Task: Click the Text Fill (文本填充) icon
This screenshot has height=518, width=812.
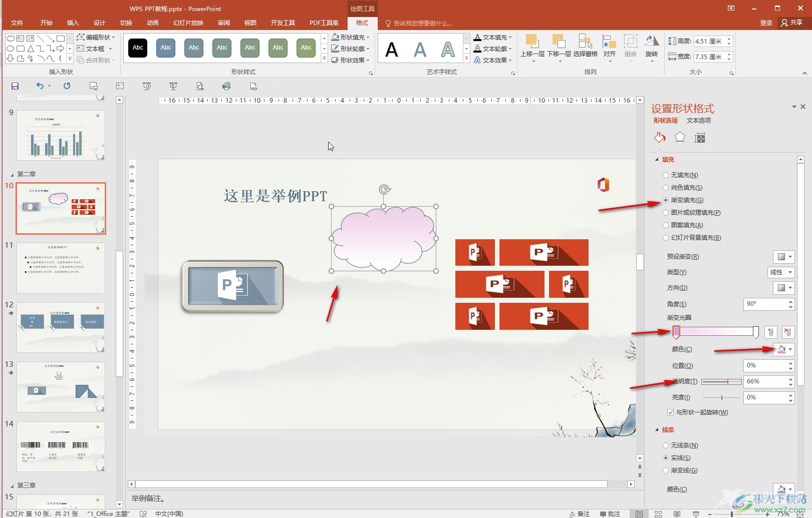Action: 477,37
